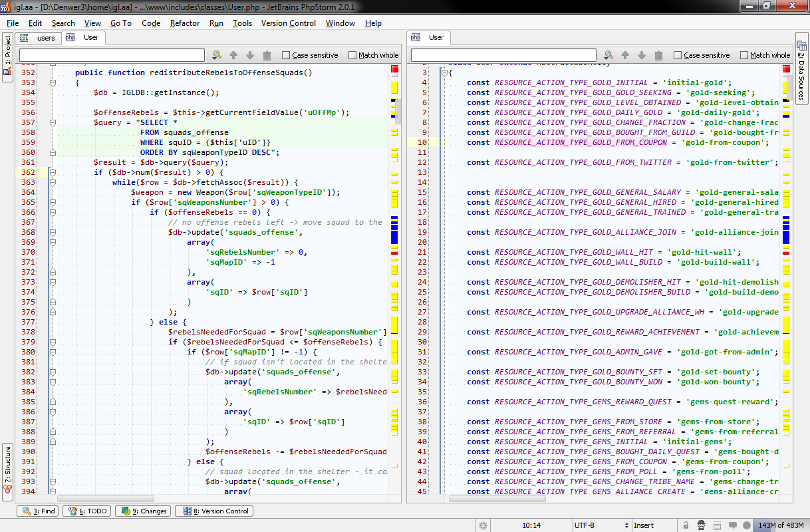Fold the while loop at line 363
The image size is (810, 532).
[x=53, y=182]
